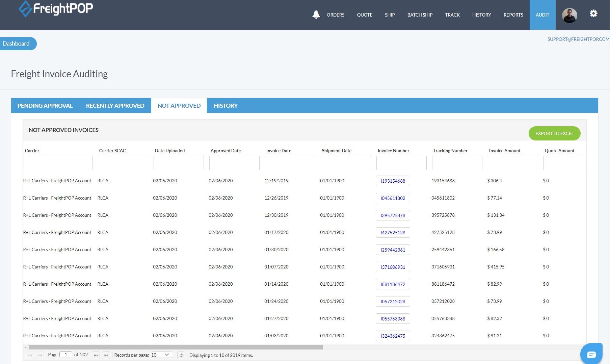The width and height of the screenshot is (610, 364).
Task: Focus the Invoice Date filter field
Action: [290, 163]
